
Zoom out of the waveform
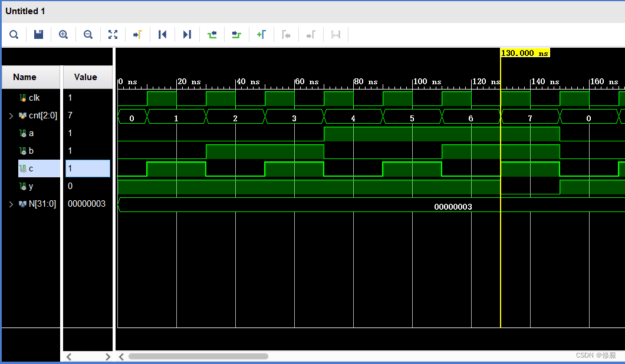pyautogui.click(x=88, y=35)
